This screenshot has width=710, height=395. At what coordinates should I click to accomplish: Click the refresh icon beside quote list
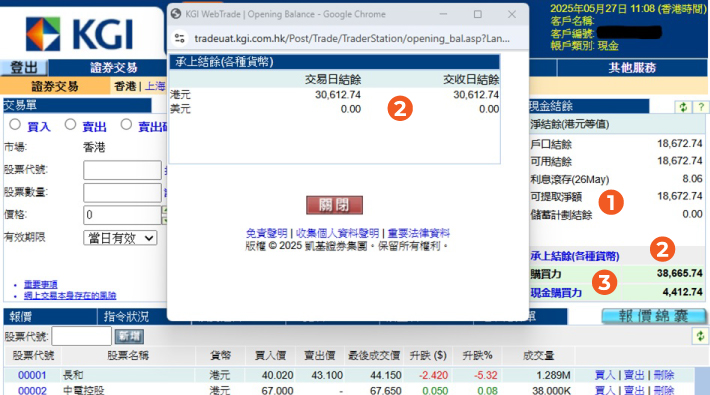click(700, 336)
